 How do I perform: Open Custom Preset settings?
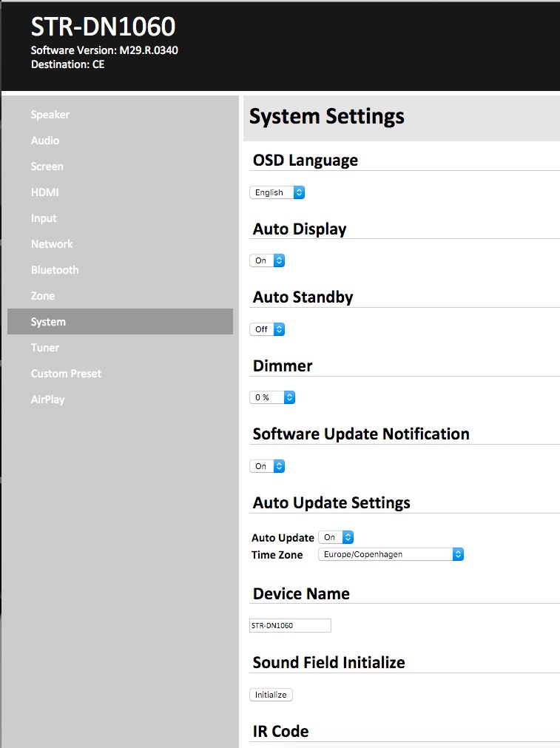[66, 374]
